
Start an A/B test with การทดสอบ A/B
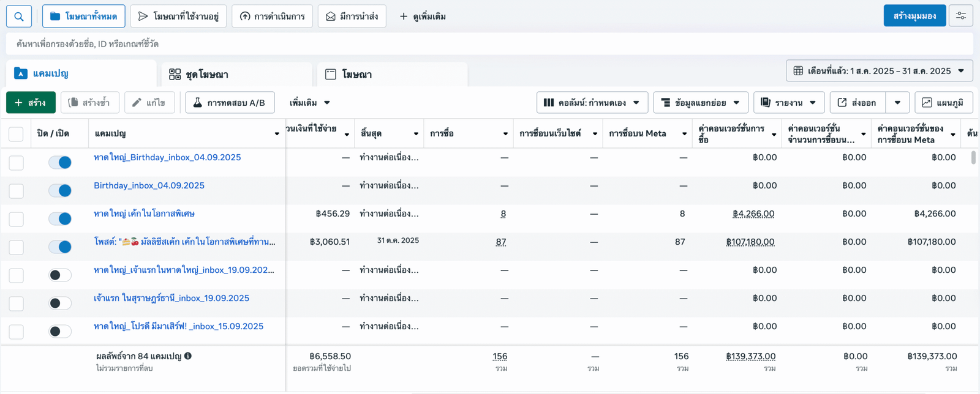(x=230, y=103)
